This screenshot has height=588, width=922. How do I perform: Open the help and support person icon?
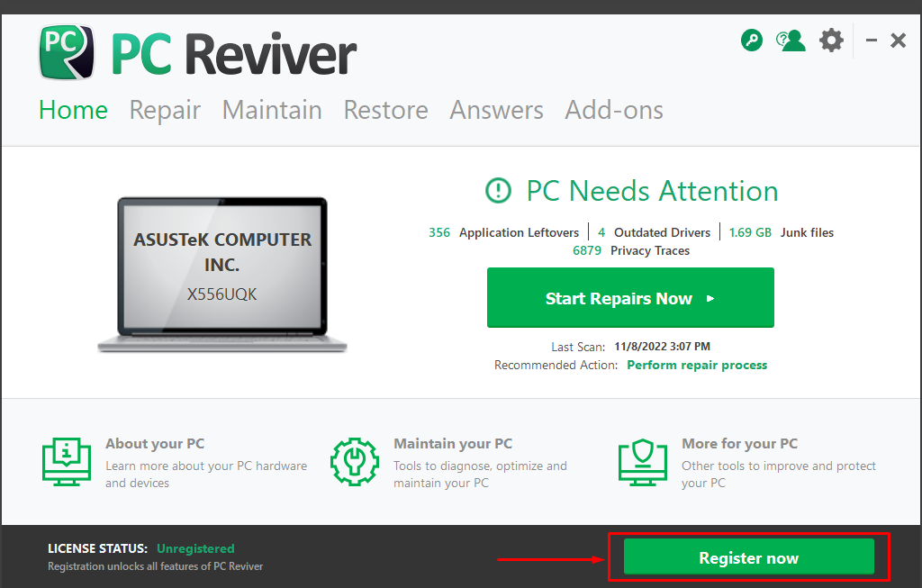tap(791, 41)
